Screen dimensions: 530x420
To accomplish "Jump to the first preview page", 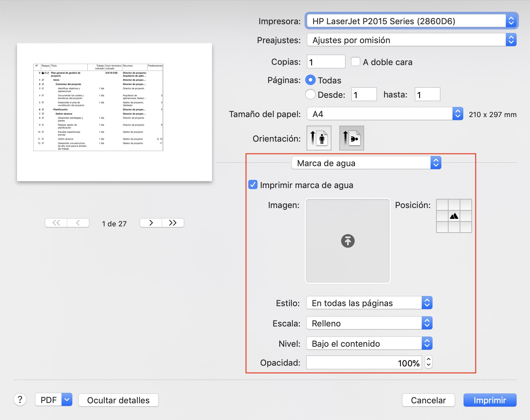I will click(56, 223).
